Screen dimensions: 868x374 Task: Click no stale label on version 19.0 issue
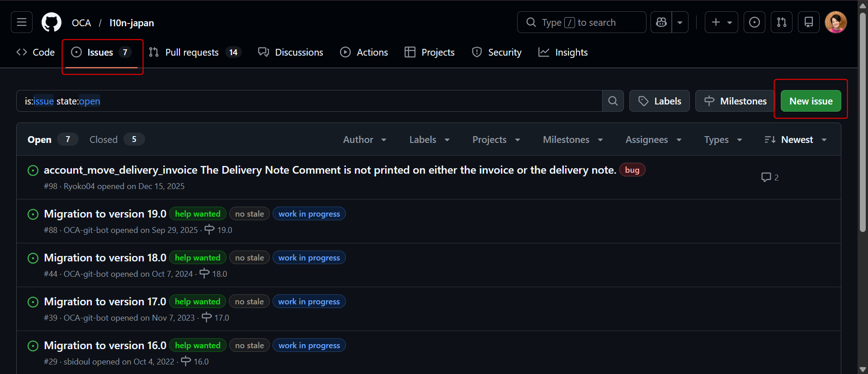pyautogui.click(x=250, y=214)
